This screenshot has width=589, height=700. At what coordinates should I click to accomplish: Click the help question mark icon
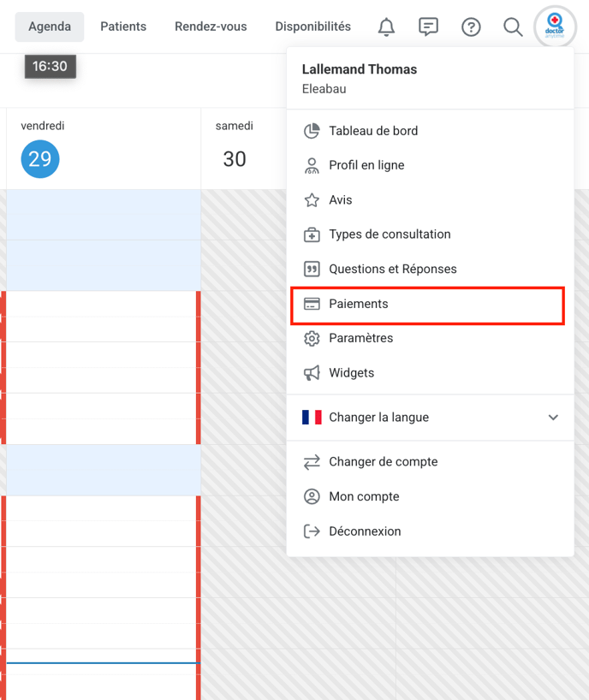(x=471, y=27)
